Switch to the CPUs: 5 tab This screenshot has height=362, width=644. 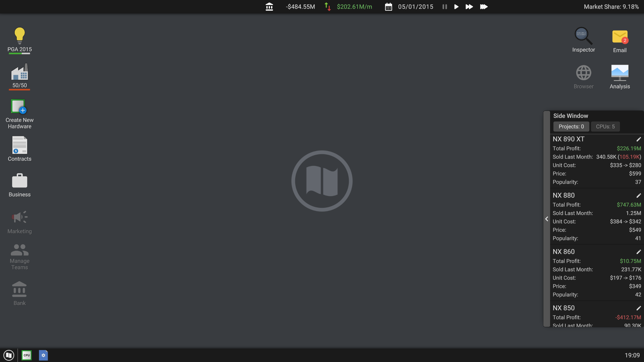(x=605, y=127)
